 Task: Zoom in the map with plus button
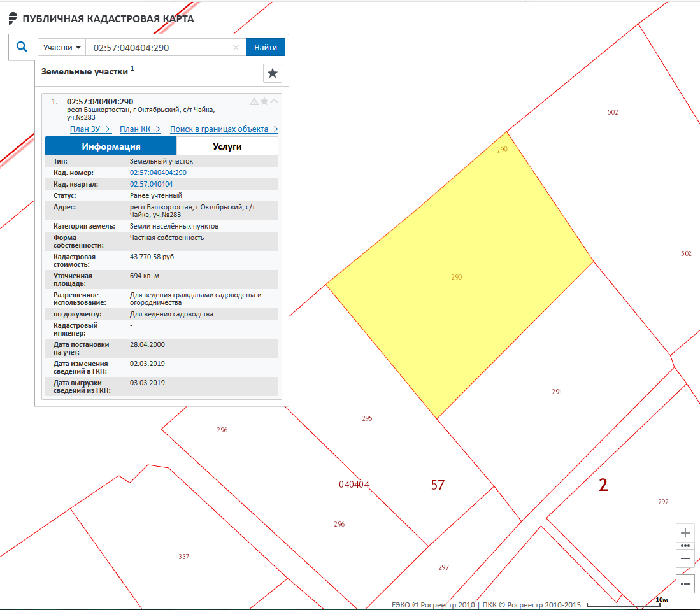[685, 533]
